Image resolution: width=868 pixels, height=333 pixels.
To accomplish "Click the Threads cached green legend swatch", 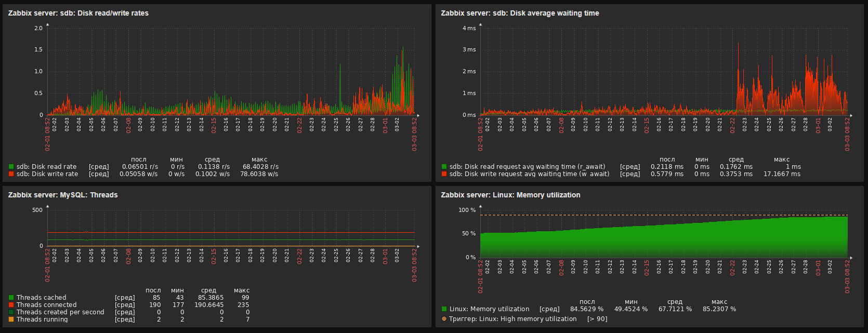I will (11, 298).
